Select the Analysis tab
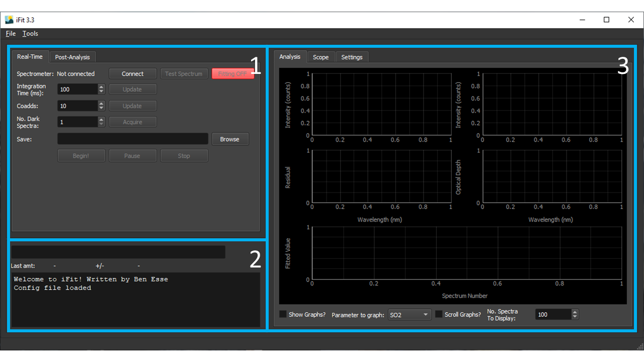The height and width of the screenshot is (362, 644). click(x=290, y=57)
